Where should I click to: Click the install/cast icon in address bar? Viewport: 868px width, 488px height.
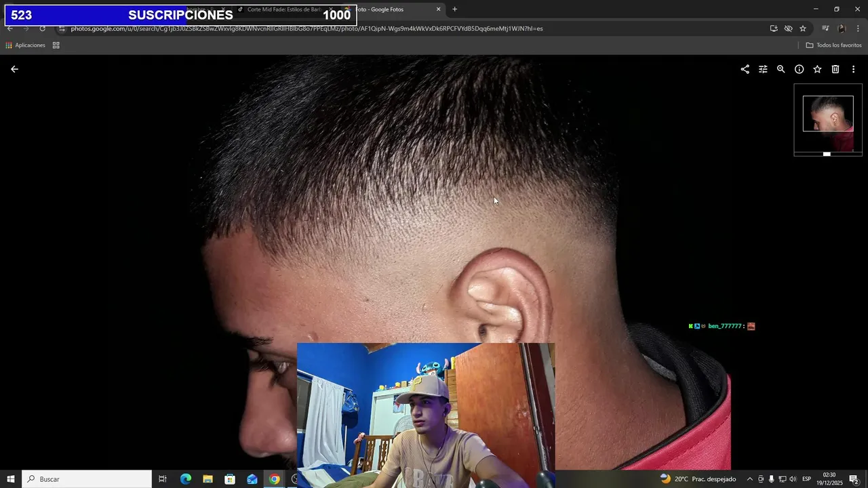774,28
